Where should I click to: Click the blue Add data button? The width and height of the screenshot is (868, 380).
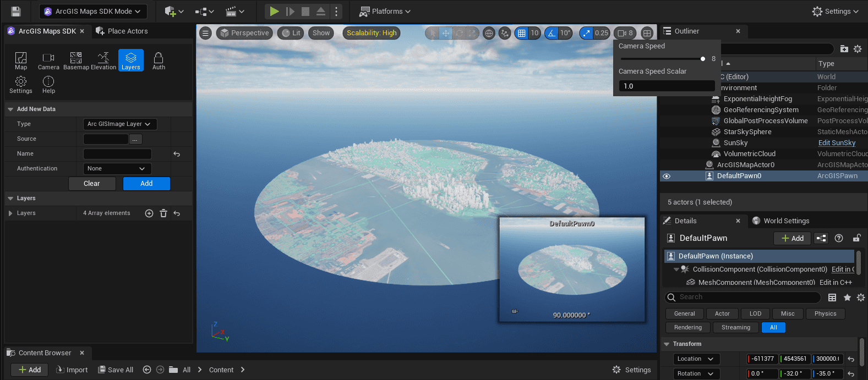coord(146,184)
